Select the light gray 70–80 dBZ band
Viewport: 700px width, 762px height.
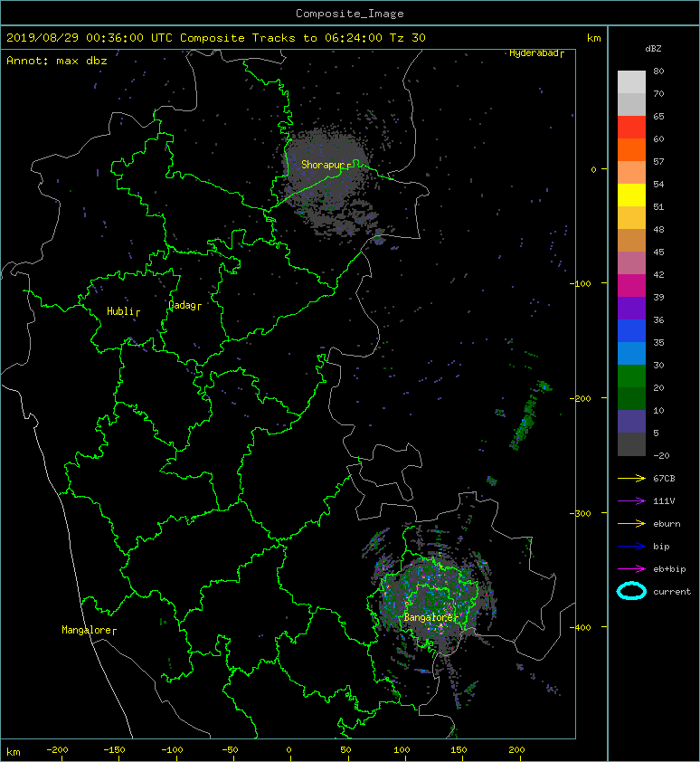pos(631,82)
